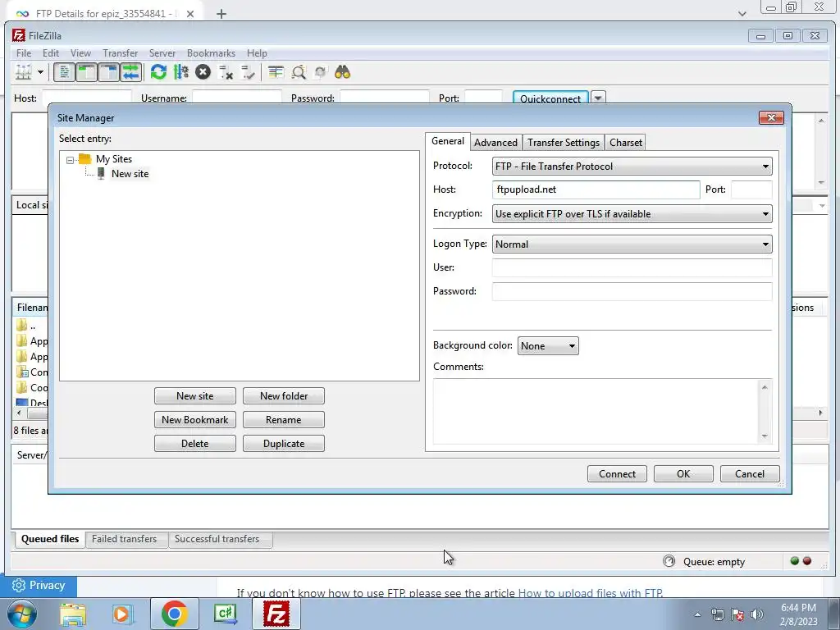Open the C# application on the taskbar
This screenshot has width=840, height=630.
(225, 614)
